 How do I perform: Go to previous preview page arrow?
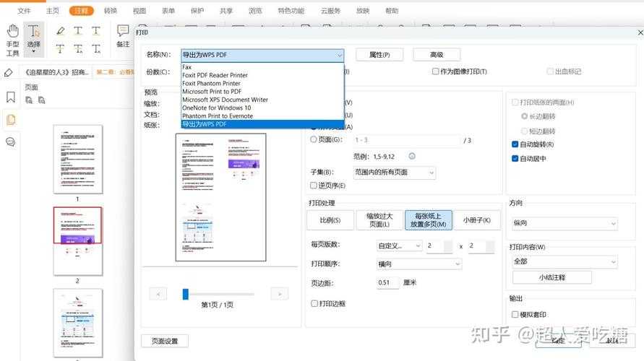(x=158, y=294)
